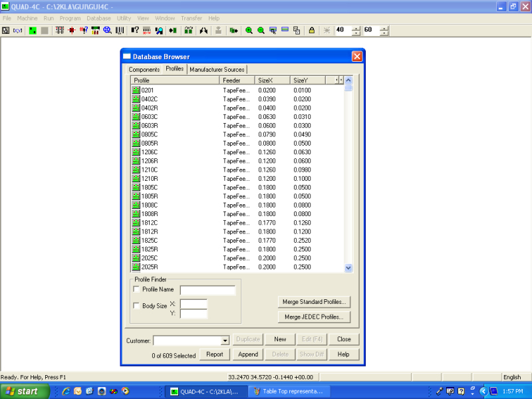The height and width of the screenshot is (399, 532).
Task: Click the English language status indicator
Action: click(x=511, y=377)
